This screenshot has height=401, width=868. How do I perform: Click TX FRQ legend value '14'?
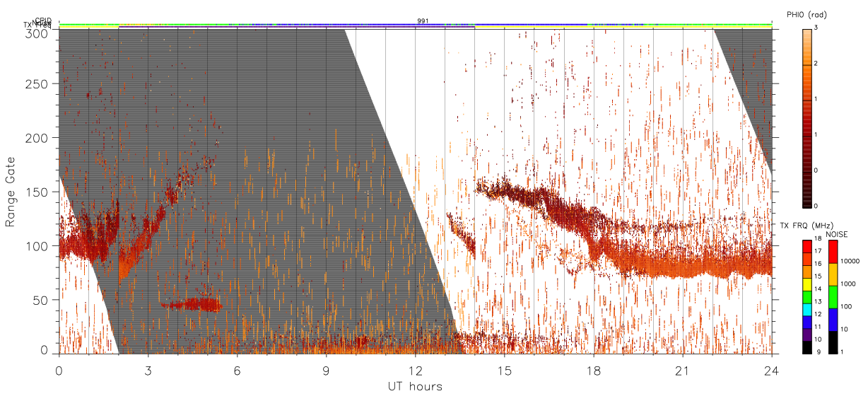[818, 289]
